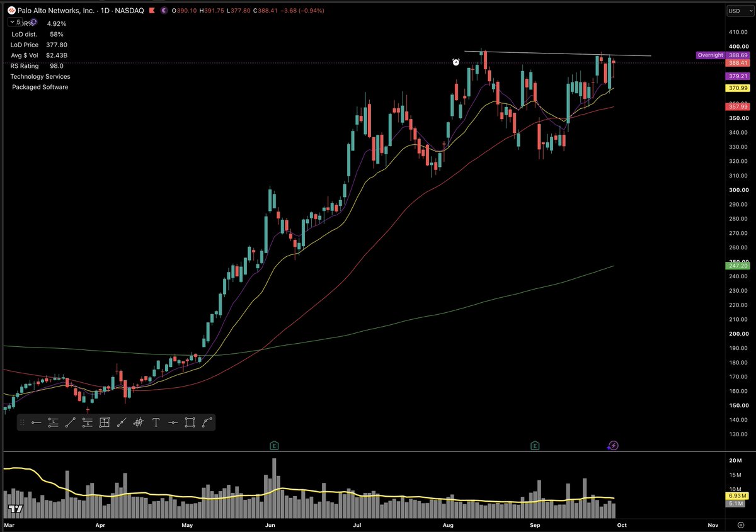Click the LoD dist. 58% row

(37, 34)
